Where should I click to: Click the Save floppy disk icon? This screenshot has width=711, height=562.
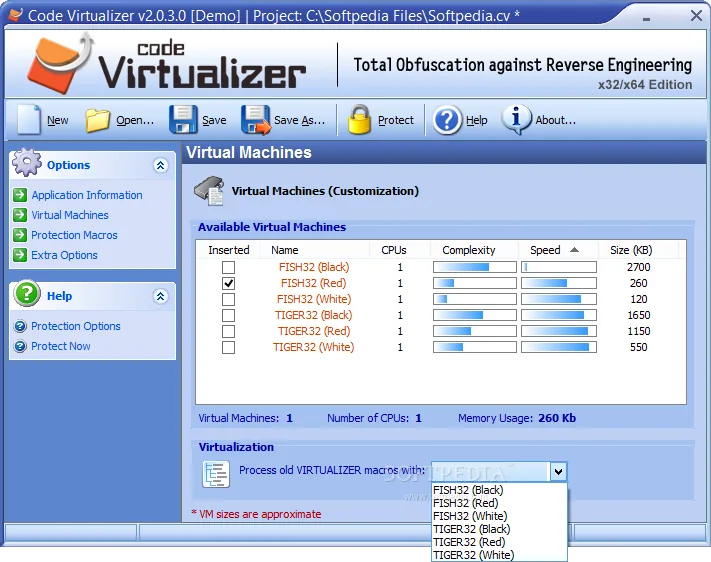click(x=183, y=120)
